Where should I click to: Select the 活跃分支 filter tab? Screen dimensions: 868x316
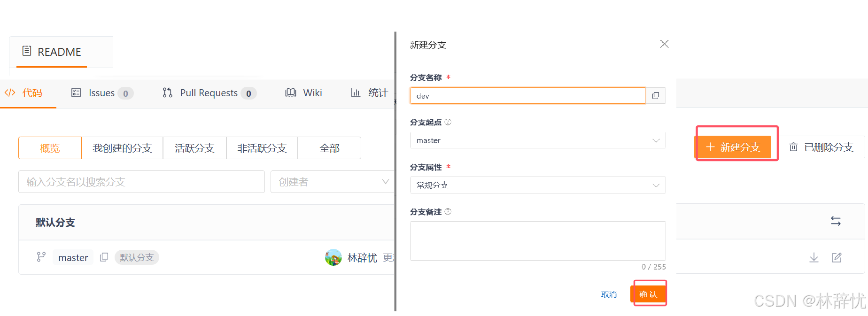(x=194, y=148)
